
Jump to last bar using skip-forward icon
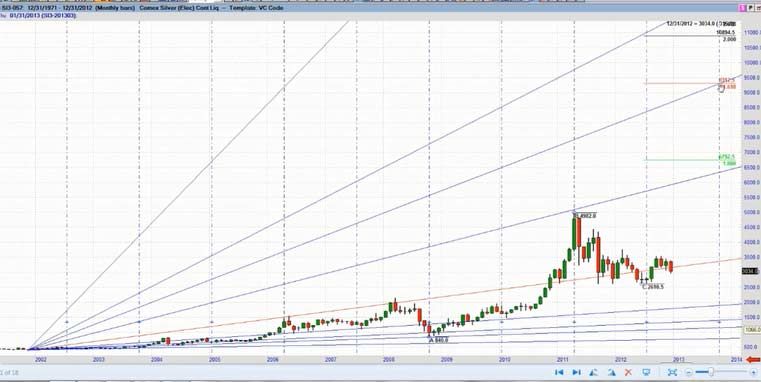tap(577, 372)
